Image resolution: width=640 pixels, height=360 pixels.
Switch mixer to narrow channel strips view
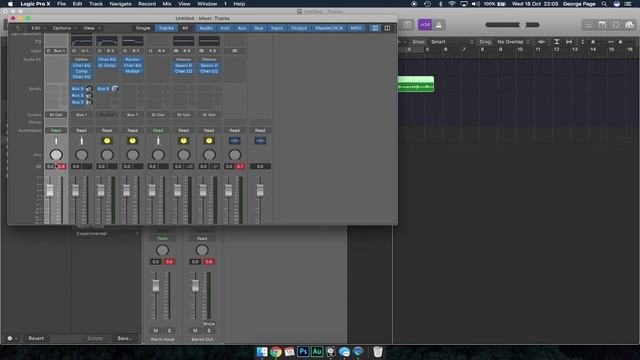coord(375,28)
